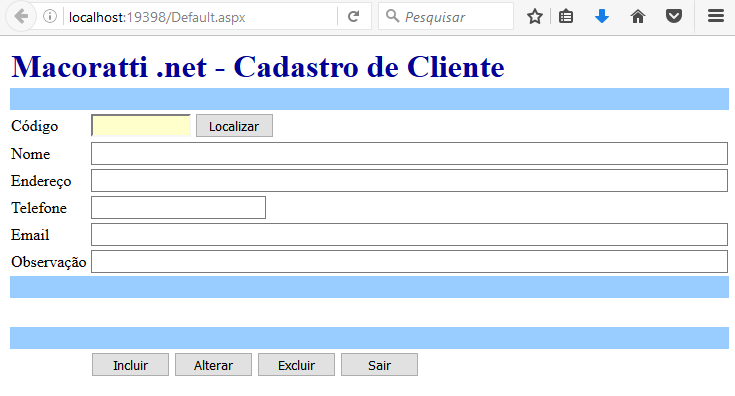Click the search magnifier icon

(x=392, y=16)
